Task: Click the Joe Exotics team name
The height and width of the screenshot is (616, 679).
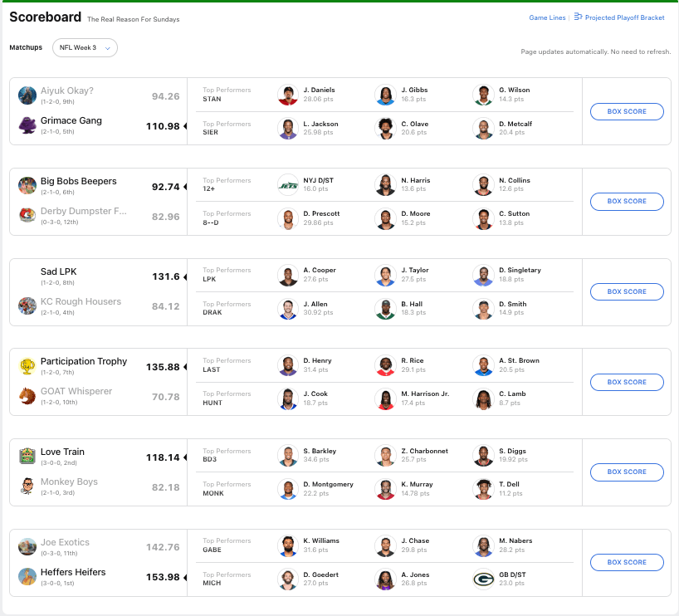Action: (x=65, y=542)
